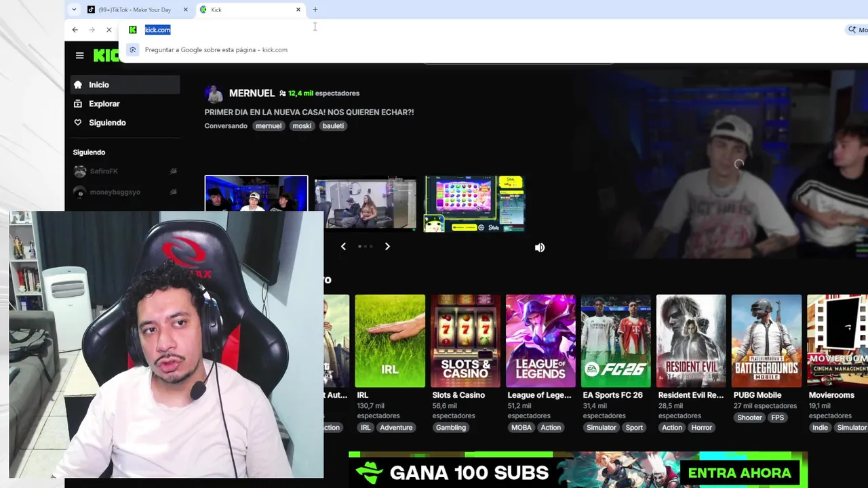The image size is (868, 488).
Task: Click the Kick favicon in the address bar
Action: 133,30
